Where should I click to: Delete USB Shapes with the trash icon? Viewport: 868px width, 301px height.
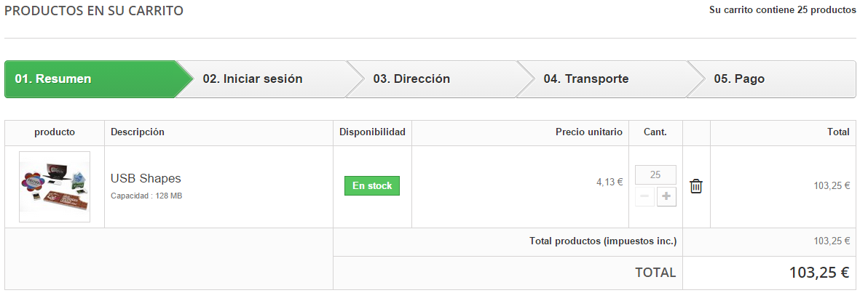pos(696,186)
